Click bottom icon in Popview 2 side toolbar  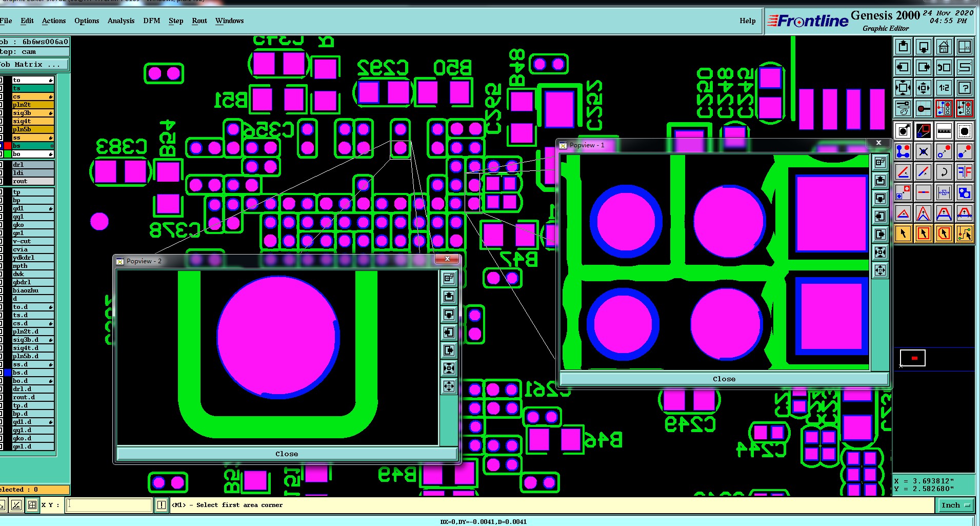coord(449,386)
